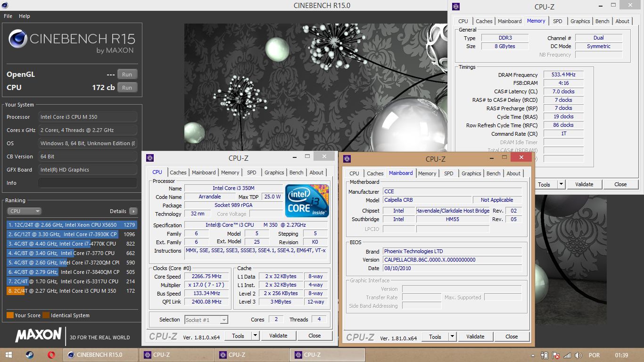
Task: Select highlighted ranking row Core i3 CPU M 350
Action: coord(72,291)
